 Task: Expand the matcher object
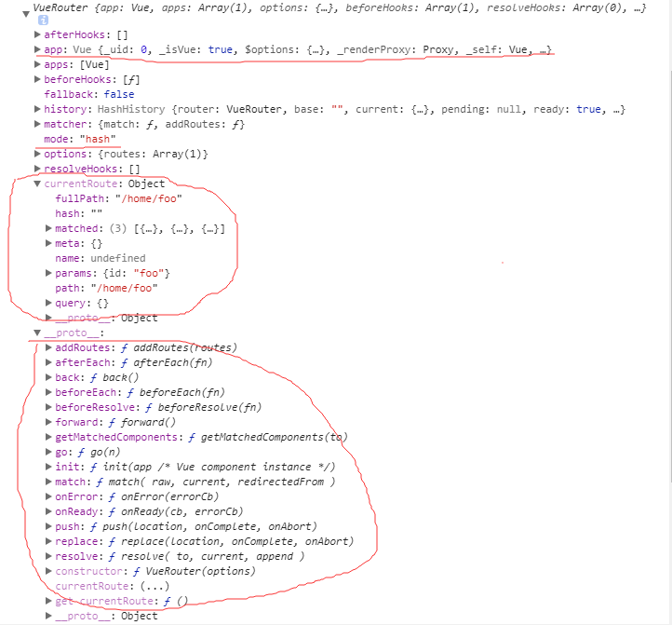click(x=37, y=124)
